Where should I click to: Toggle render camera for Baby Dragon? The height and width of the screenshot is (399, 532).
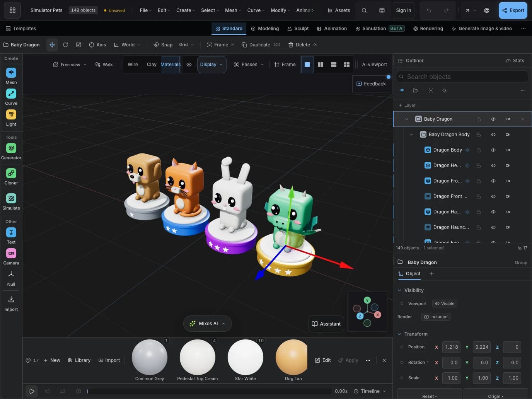click(508, 119)
